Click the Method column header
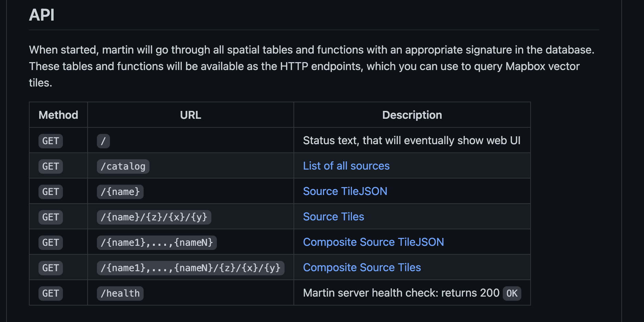This screenshot has height=322, width=644. click(58, 115)
